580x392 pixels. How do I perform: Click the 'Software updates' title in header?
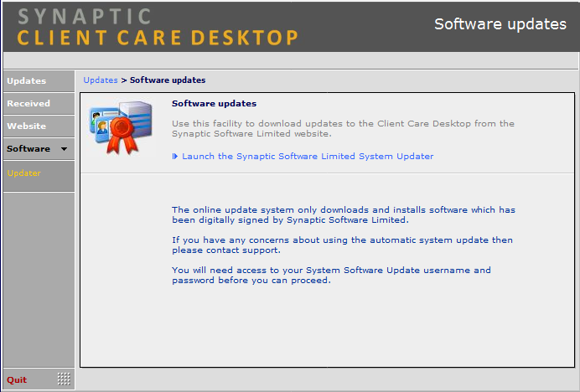[500, 24]
